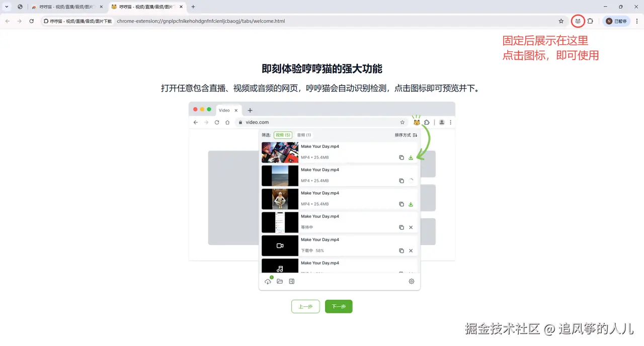Copy the link of the 等待中 item
The width and height of the screenshot is (644, 346).
[x=401, y=227]
